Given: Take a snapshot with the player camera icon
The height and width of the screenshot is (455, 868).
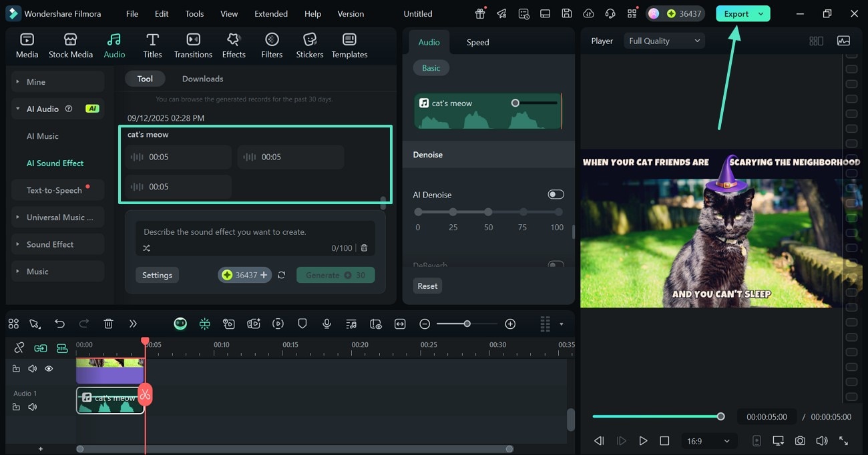Looking at the screenshot, I should point(800,440).
